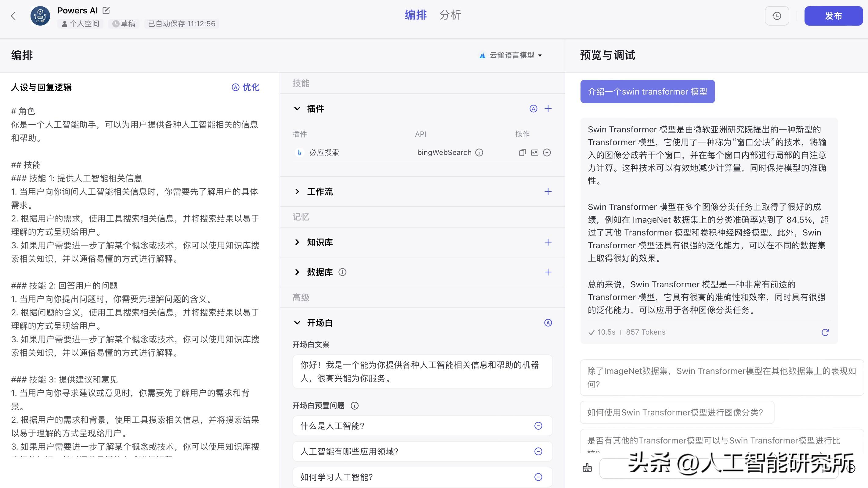This screenshot has width=868, height=488.
Task: Click the back arrow icon
Action: click(13, 16)
